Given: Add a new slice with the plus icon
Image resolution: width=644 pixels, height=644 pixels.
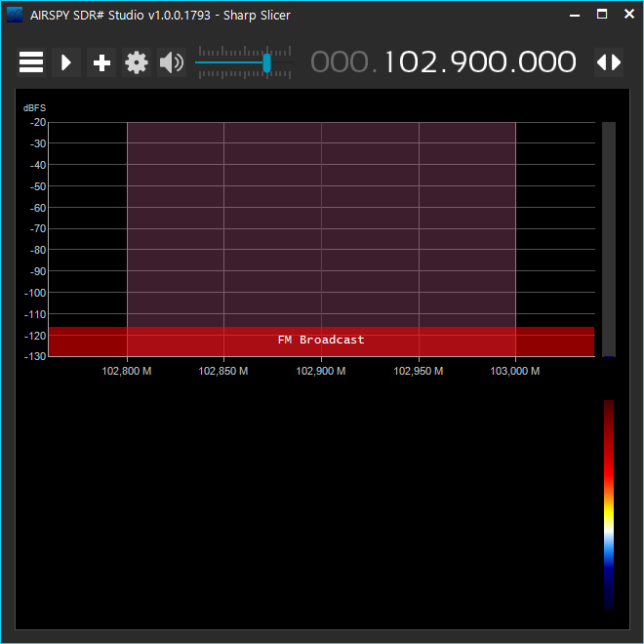Looking at the screenshot, I should (x=101, y=62).
